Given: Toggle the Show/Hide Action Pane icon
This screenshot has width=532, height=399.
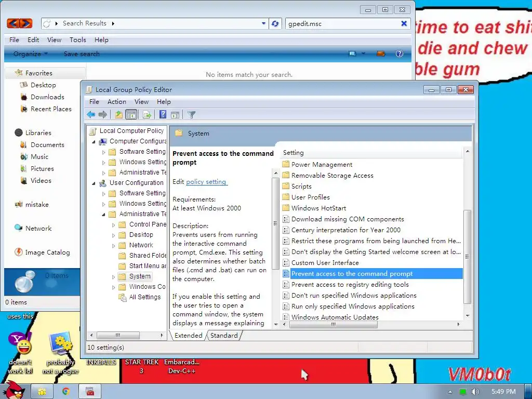Looking at the screenshot, I should coord(175,115).
